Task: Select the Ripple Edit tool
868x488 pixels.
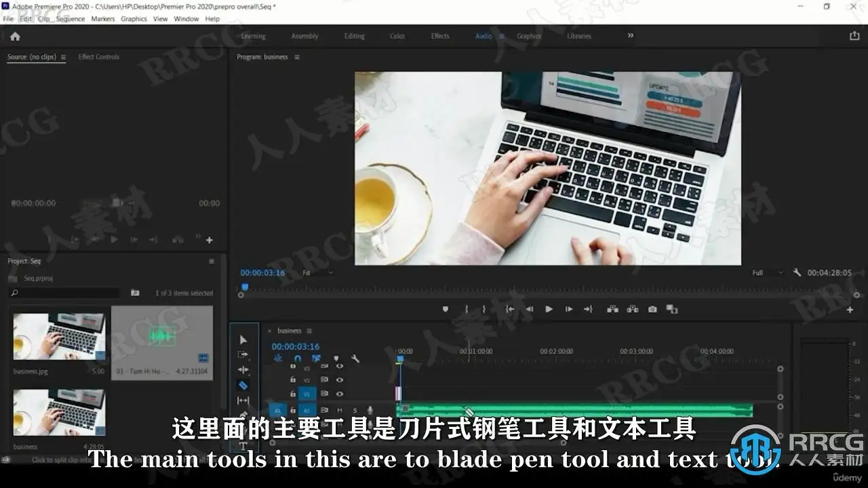Action: click(x=243, y=370)
